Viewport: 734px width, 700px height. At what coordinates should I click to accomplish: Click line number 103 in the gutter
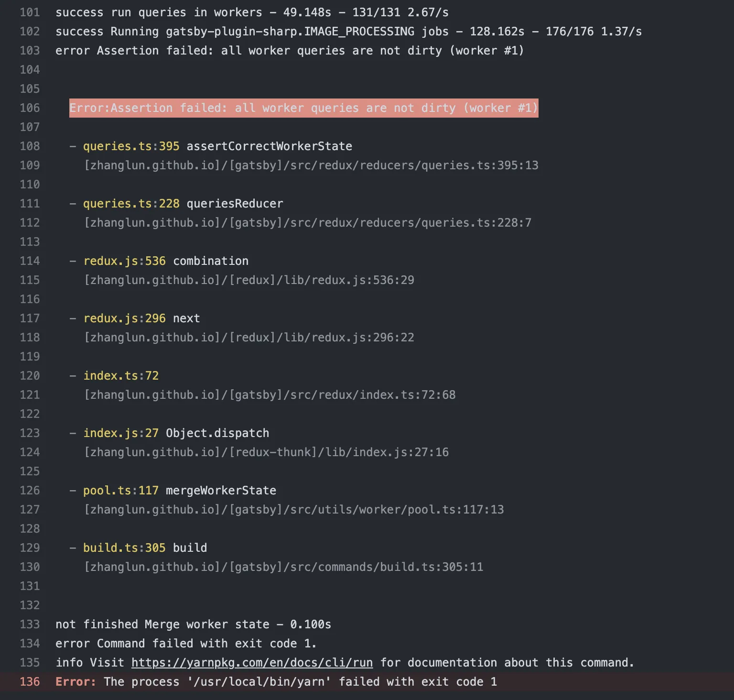point(30,51)
